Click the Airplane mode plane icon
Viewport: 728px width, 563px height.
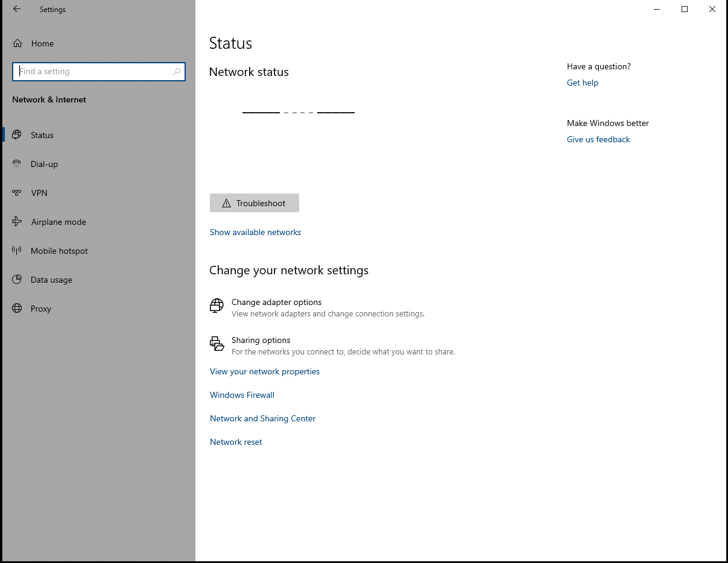[17, 222]
